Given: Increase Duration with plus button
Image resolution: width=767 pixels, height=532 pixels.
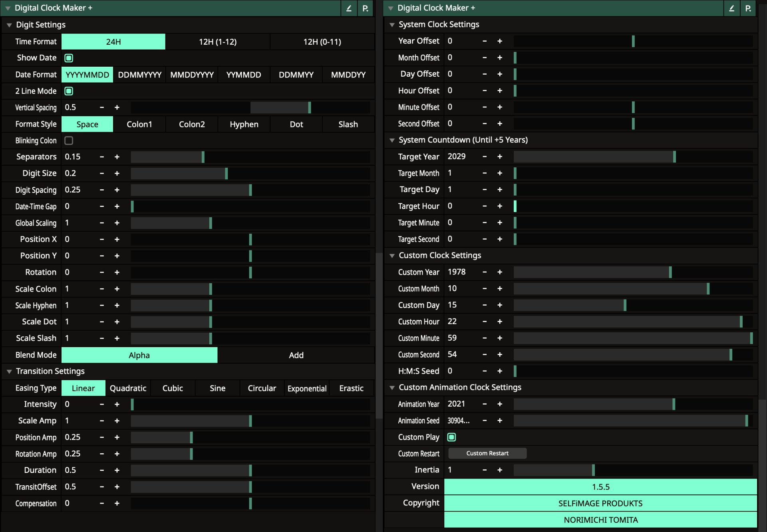Looking at the screenshot, I should coord(117,470).
